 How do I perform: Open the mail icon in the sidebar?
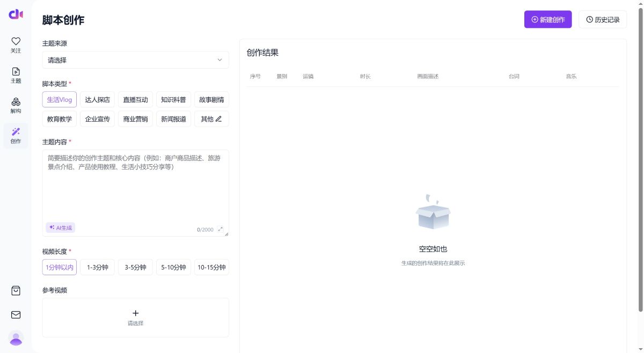click(16, 315)
